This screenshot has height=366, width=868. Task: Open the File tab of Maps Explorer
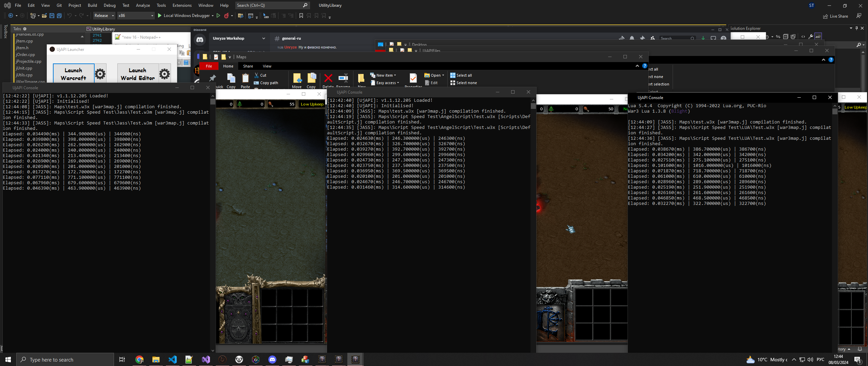pyautogui.click(x=209, y=66)
